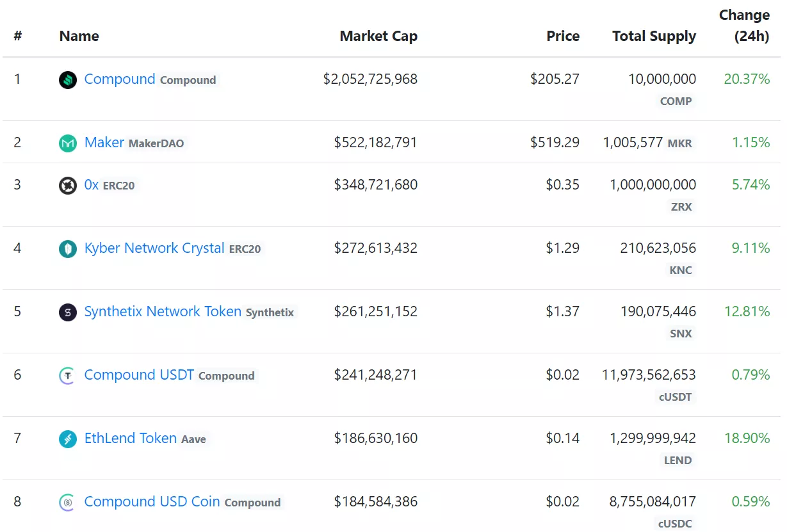Click the EthLend Token logo icon
Screen dimensions: 787x532
[68, 439]
